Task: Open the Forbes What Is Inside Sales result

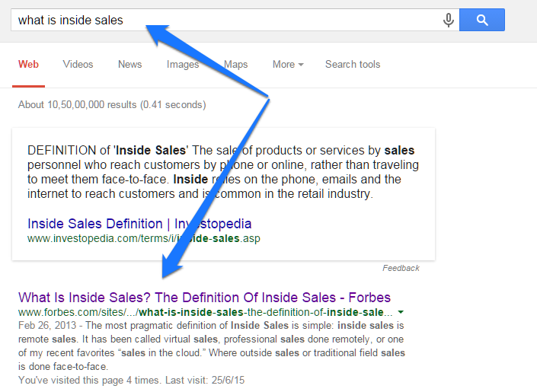Action: pos(204,298)
